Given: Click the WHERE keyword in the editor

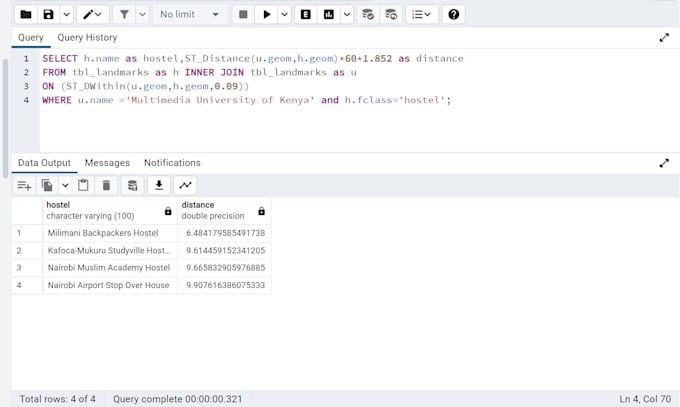Looking at the screenshot, I should (57, 100).
